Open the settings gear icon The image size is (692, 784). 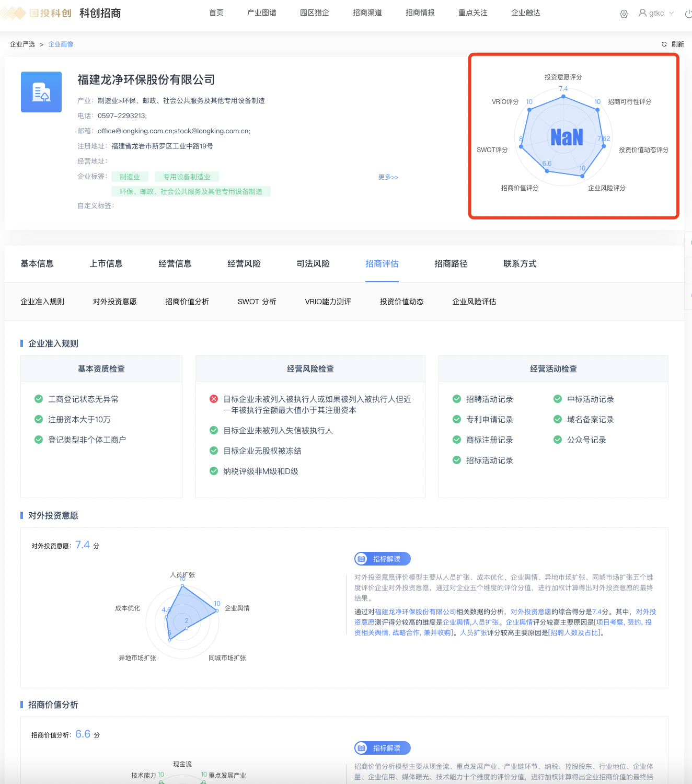pos(624,14)
